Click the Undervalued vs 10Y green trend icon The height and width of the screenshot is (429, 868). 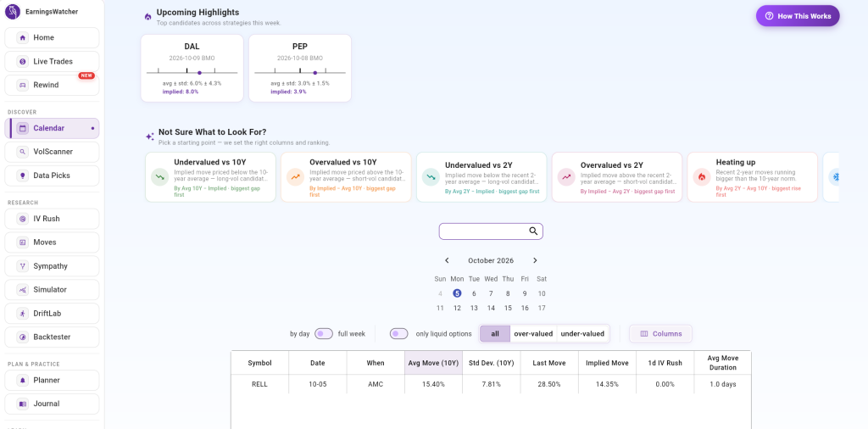160,177
